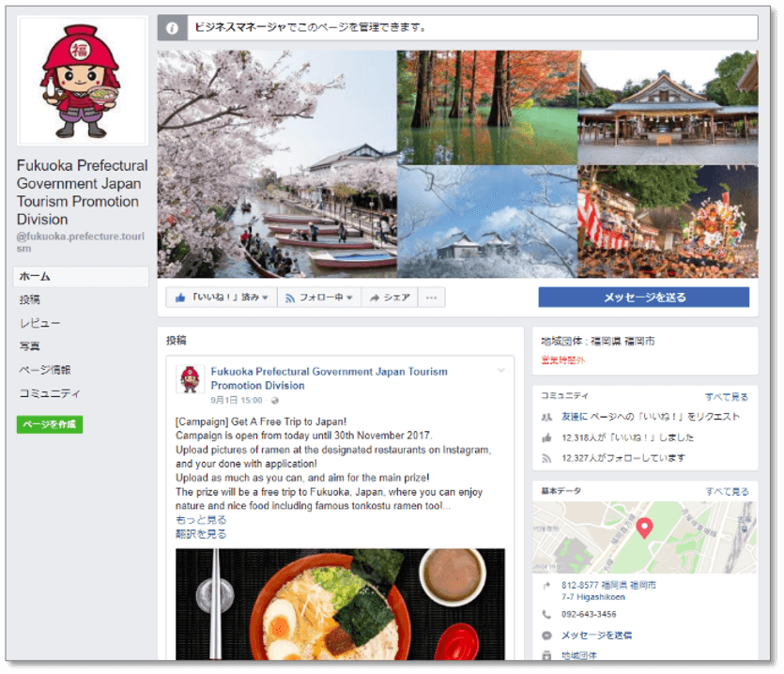
Task: Click the globe privacy icon on post
Action: (274, 401)
